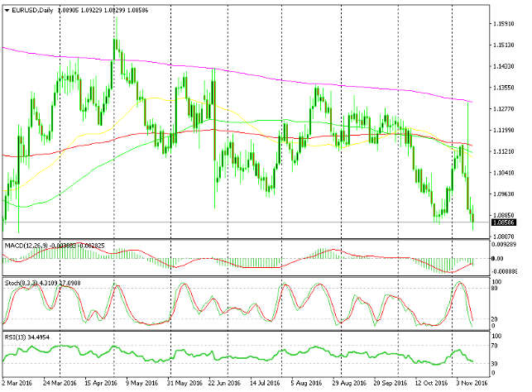
Task: Click the 1.10410 price axis label
Action: point(504,173)
